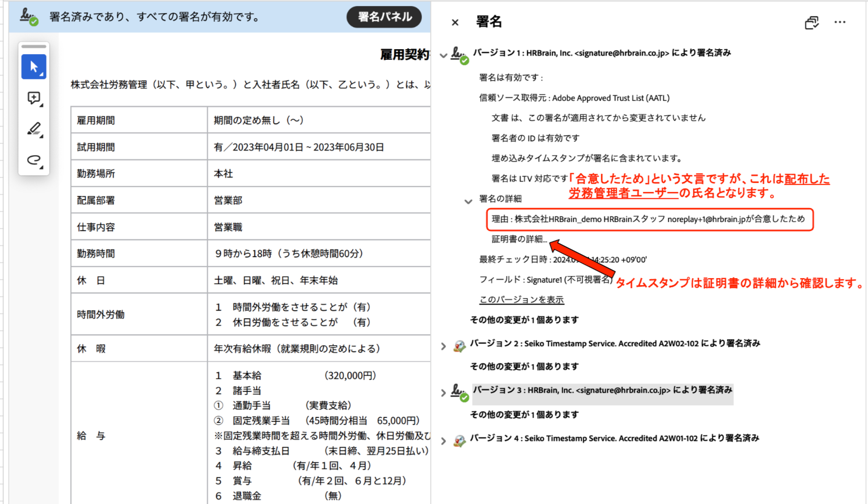The height and width of the screenshot is (504, 868).
Task: Click the 年次有給休暇 cell
Action: (x=319, y=348)
